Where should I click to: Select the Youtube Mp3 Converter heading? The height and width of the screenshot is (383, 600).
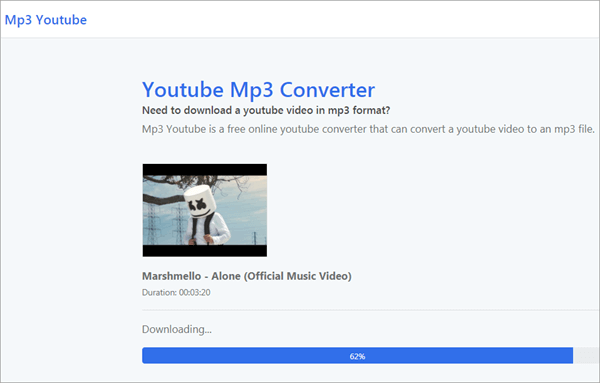click(258, 90)
